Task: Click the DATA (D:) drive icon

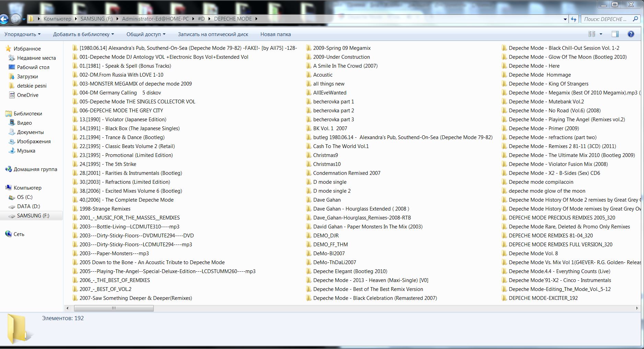Action: tap(12, 206)
